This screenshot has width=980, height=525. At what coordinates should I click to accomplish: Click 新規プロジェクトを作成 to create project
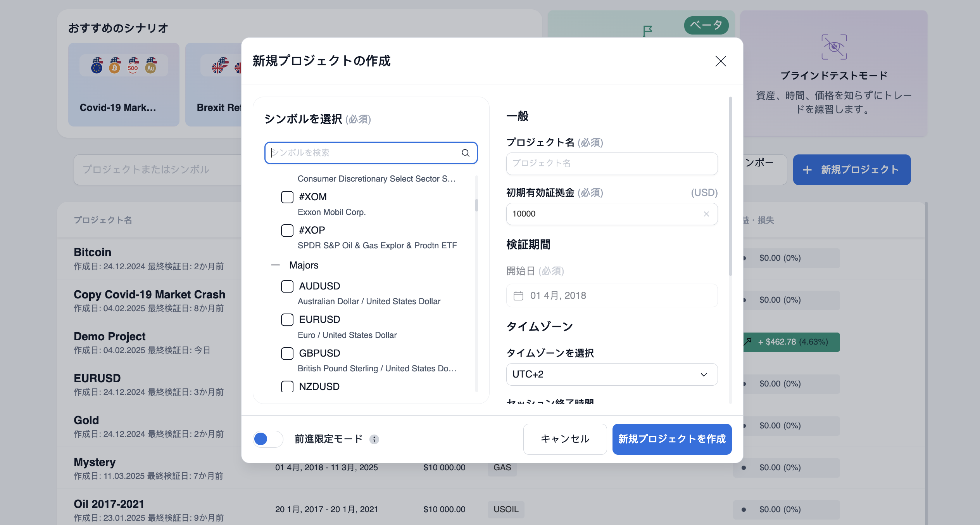click(x=672, y=439)
